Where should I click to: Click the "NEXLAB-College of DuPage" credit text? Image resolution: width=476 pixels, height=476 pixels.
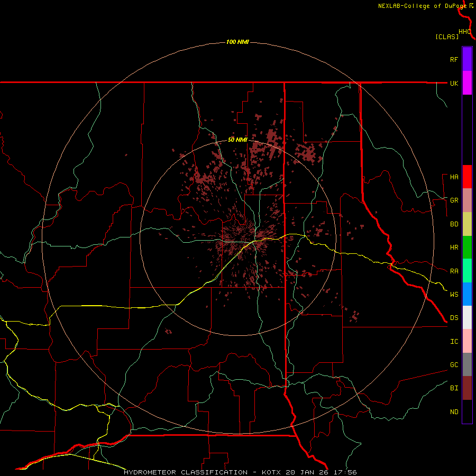[422, 6]
